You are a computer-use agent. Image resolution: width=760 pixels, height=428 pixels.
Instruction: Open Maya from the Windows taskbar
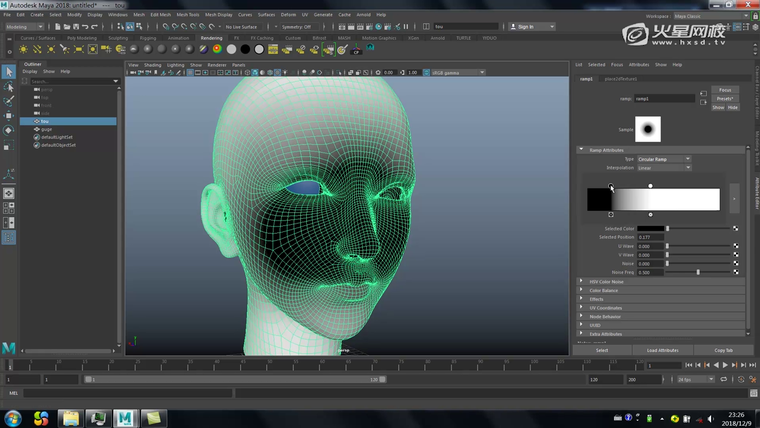tap(125, 417)
